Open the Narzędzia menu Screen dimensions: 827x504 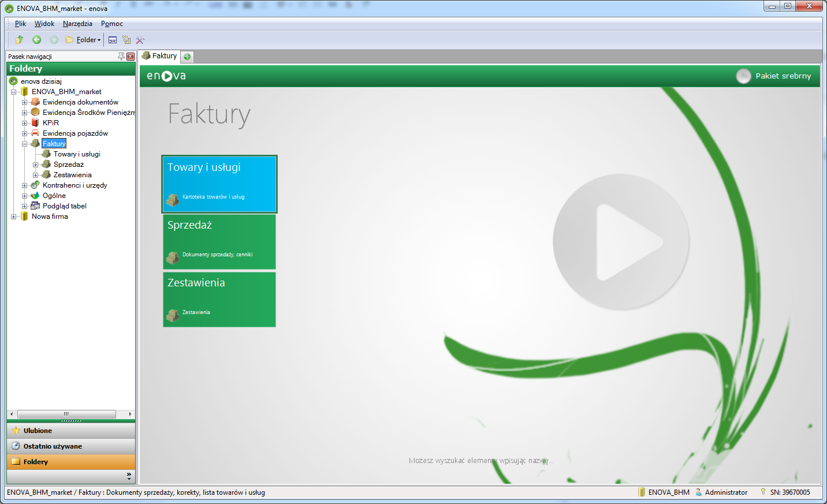77,24
